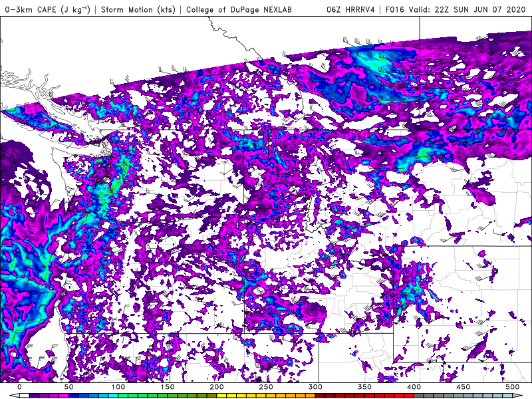The width and height of the screenshot is (532, 399).
Task: Click the colorbar tick label '500'
Action: click(x=513, y=387)
